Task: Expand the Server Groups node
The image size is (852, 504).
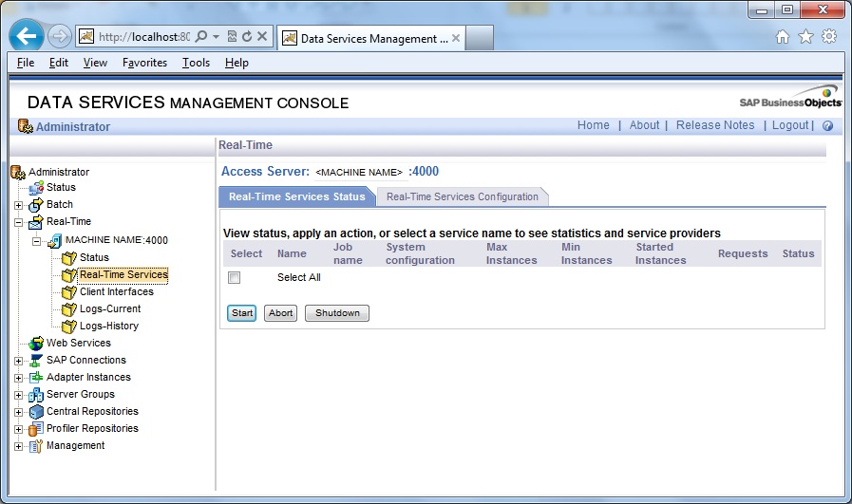Action: click(x=18, y=396)
